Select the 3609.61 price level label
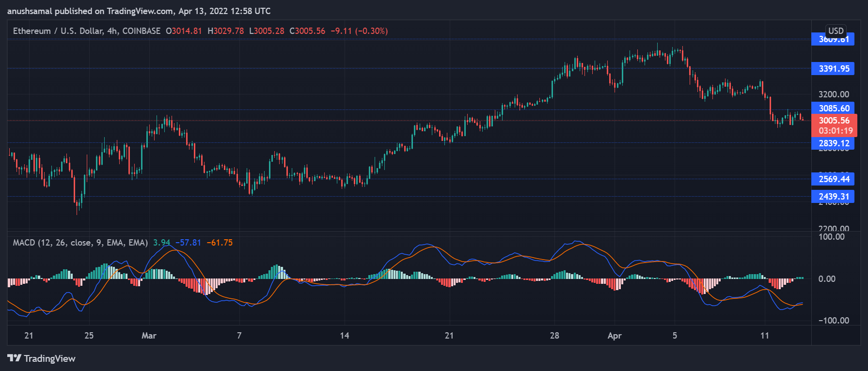Screen dimensions: 868x371 [833, 40]
